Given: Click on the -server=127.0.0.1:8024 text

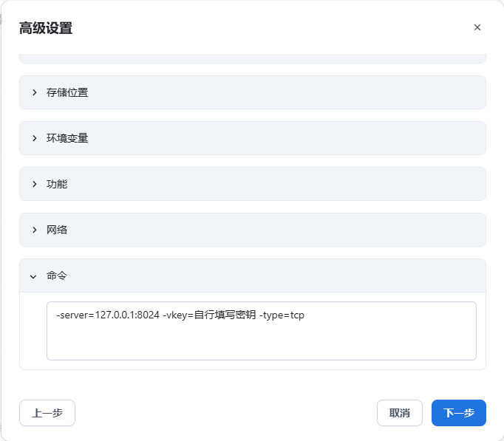Looking at the screenshot, I should [107, 315].
